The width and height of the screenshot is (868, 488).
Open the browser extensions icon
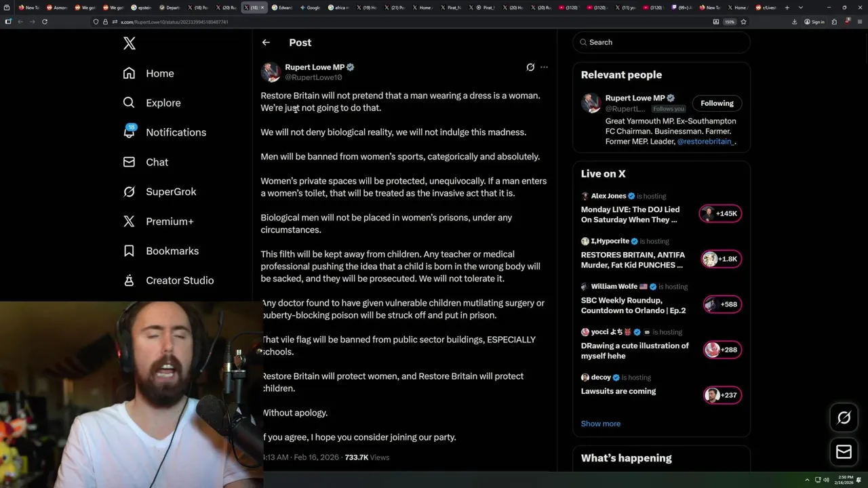(x=834, y=22)
